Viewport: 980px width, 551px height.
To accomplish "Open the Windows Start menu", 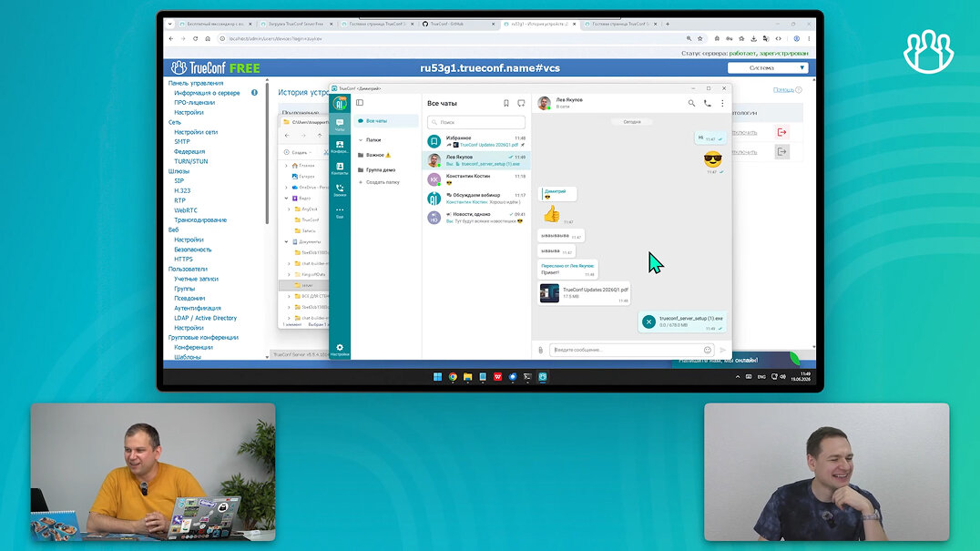I will click(x=437, y=377).
